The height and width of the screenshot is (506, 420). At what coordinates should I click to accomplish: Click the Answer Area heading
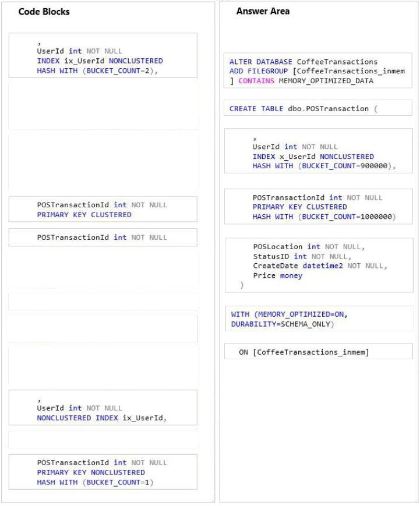click(x=263, y=11)
